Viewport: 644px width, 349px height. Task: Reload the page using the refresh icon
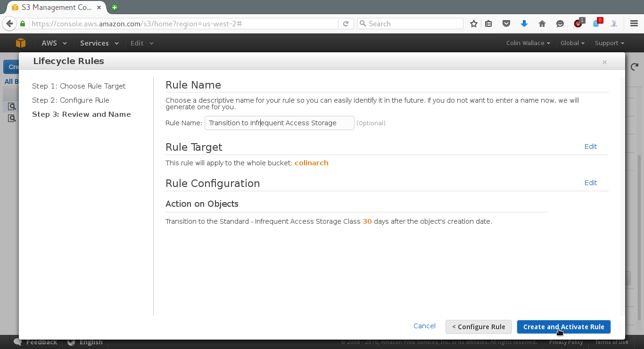346,24
